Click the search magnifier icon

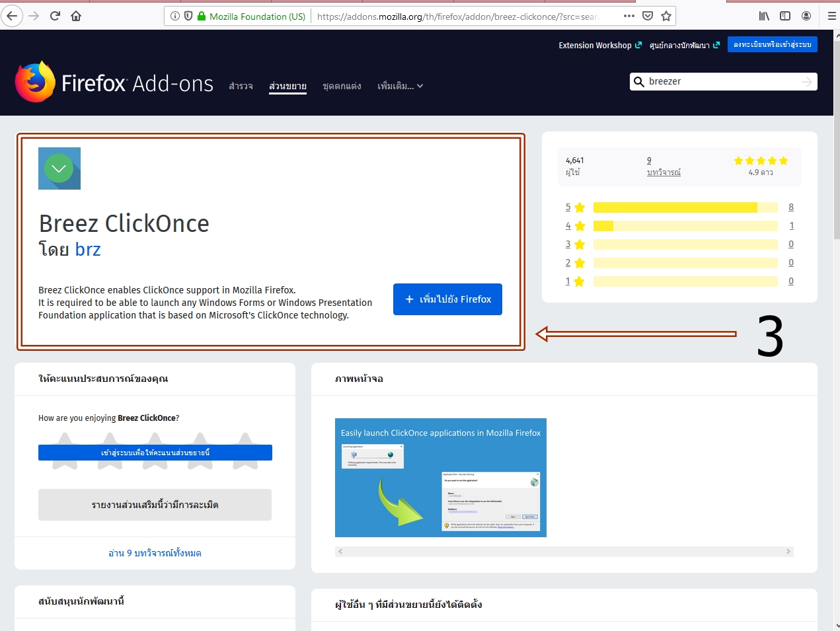[639, 81]
